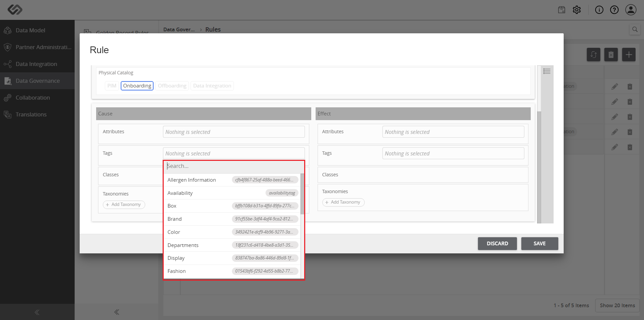The width and height of the screenshot is (644, 320).
Task: Toggle the PIM catalog option
Action: click(112, 86)
